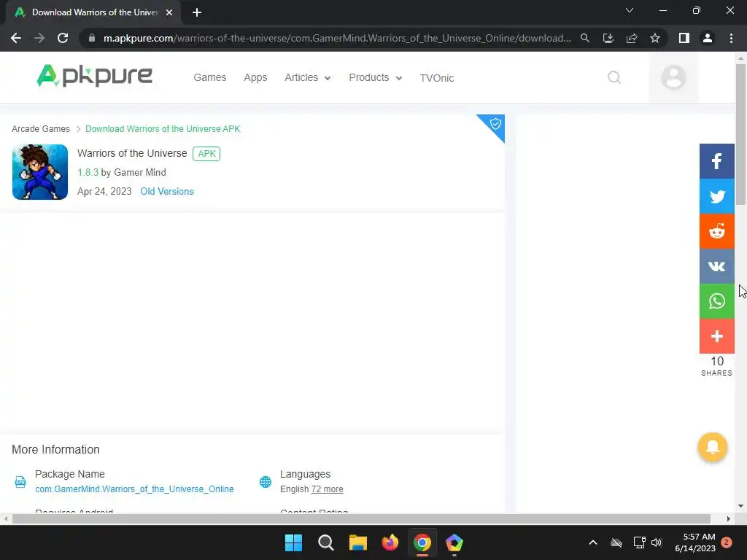Click the green APK badge

point(206,154)
